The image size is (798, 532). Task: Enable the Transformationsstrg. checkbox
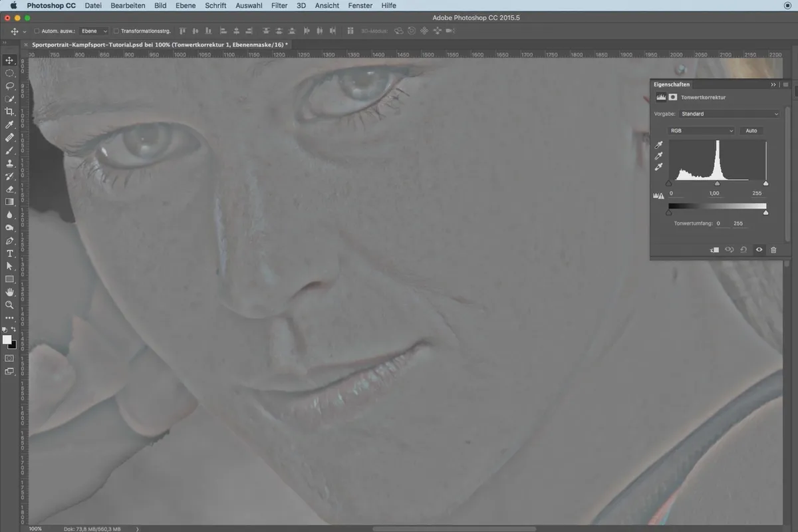click(116, 31)
